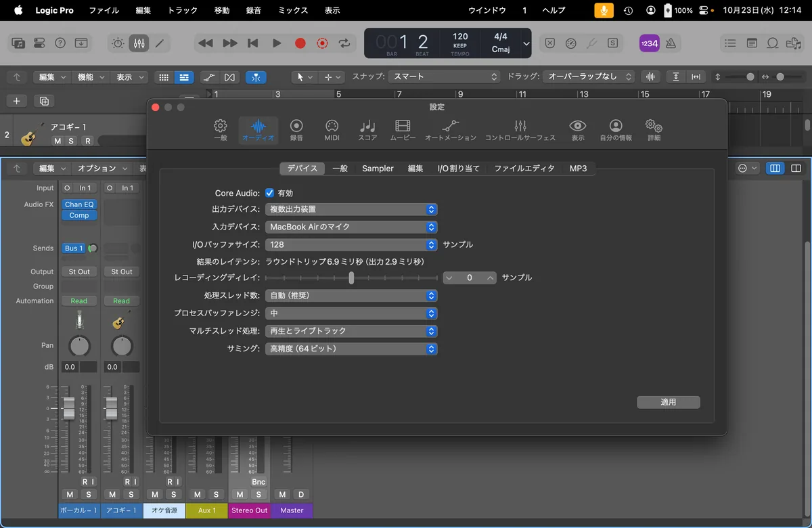Open the 処理スレッド数 dropdown
This screenshot has height=528, width=812.
point(351,296)
